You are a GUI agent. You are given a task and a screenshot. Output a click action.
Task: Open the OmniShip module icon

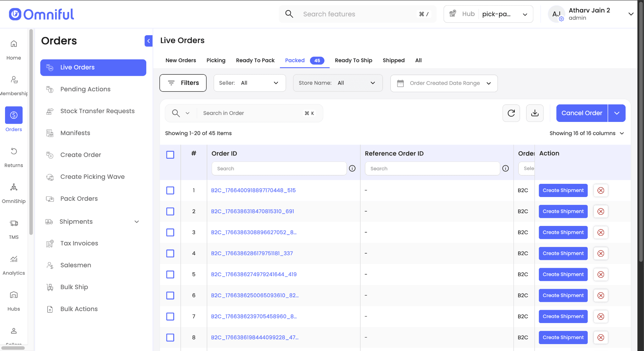coord(14,193)
